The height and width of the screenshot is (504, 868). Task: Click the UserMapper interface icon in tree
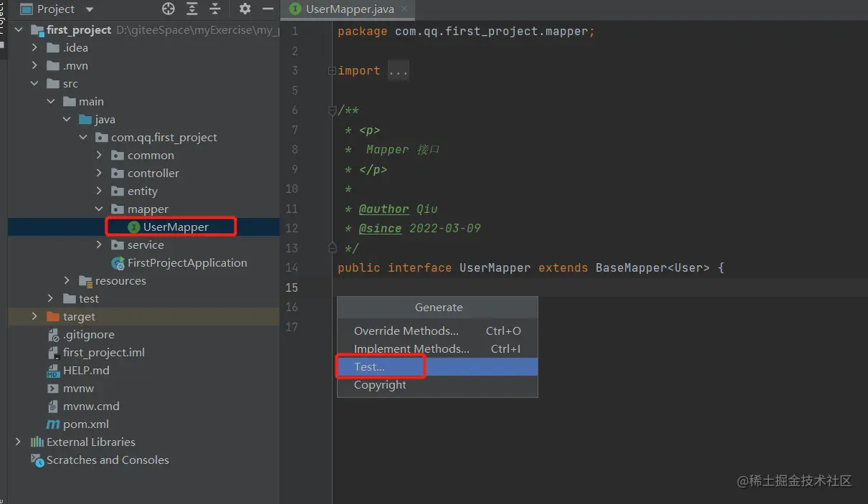pyautogui.click(x=133, y=227)
